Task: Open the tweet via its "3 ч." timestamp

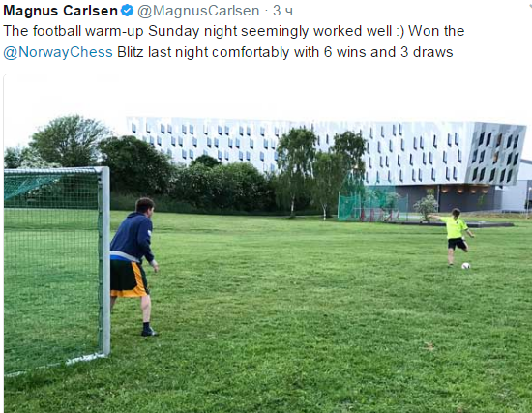Action: [x=284, y=11]
